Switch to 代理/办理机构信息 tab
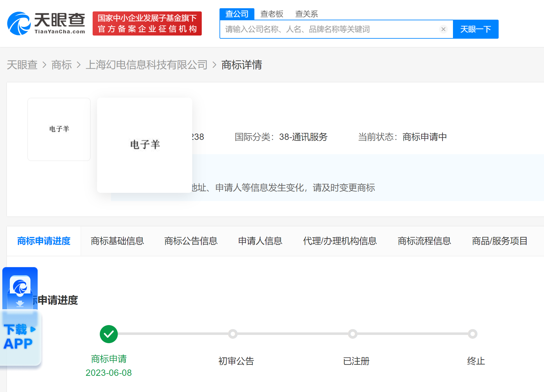This screenshot has height=392, width=544. [340, 241]
